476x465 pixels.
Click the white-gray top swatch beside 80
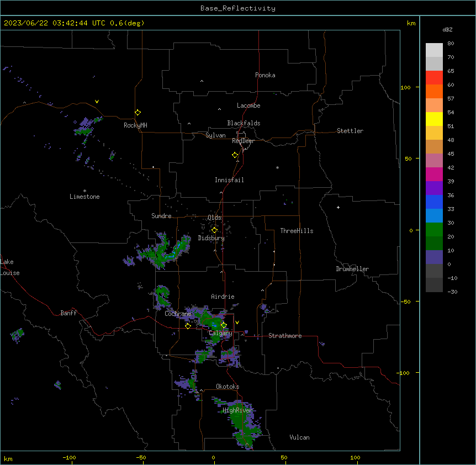[x=434, y=50]
